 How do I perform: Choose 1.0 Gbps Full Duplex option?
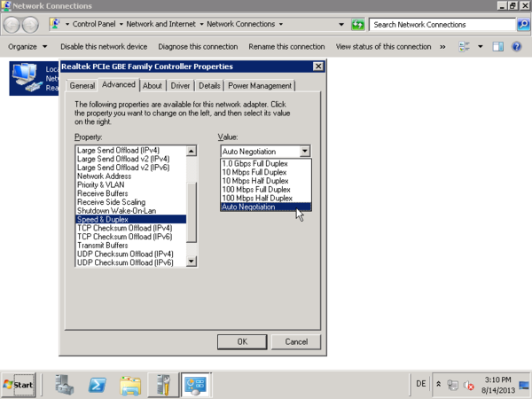[x=255, y=164]
